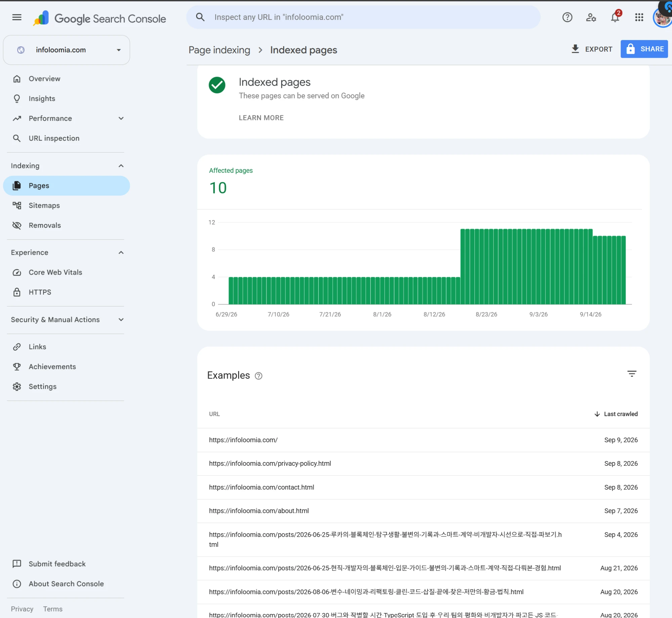Open the infoloomia.com property dropdown
The width and height of the screenshot is (672, 618).
67,50
